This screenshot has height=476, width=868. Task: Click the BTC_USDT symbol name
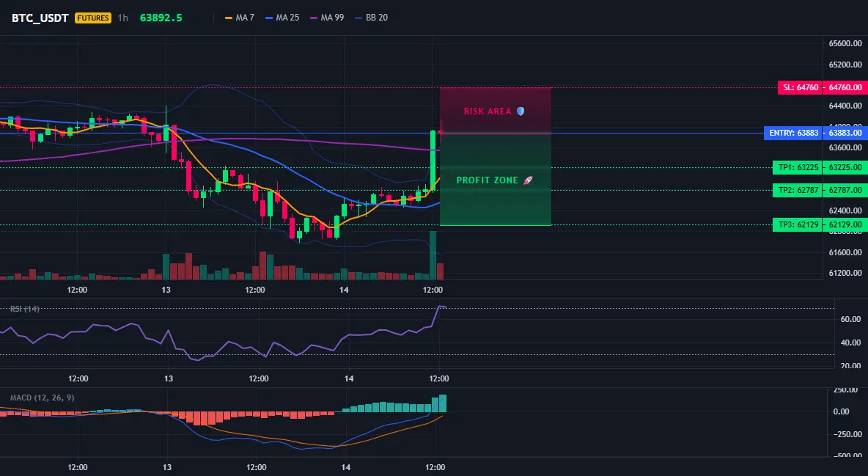pyautogui.click(x=40, y=18)
